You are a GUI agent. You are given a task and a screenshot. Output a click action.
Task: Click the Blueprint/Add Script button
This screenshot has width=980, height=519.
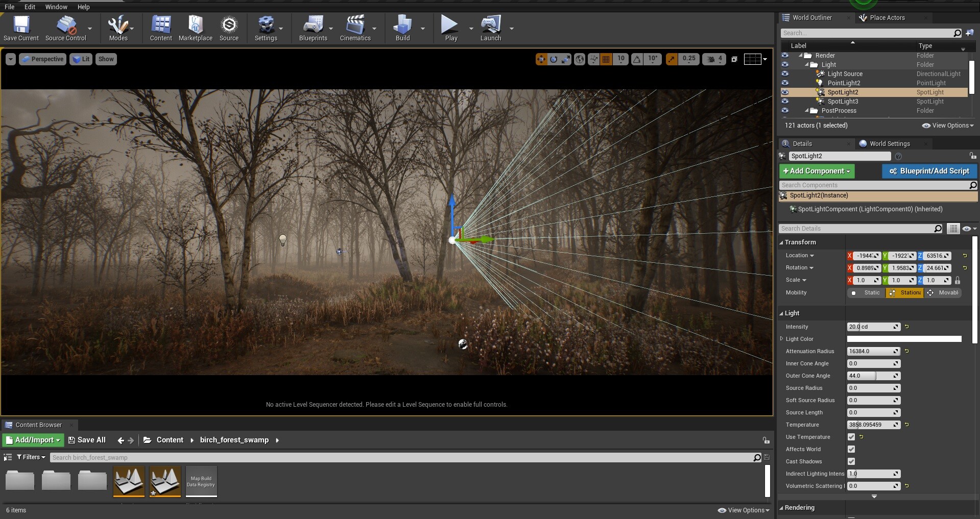[929, 171]
